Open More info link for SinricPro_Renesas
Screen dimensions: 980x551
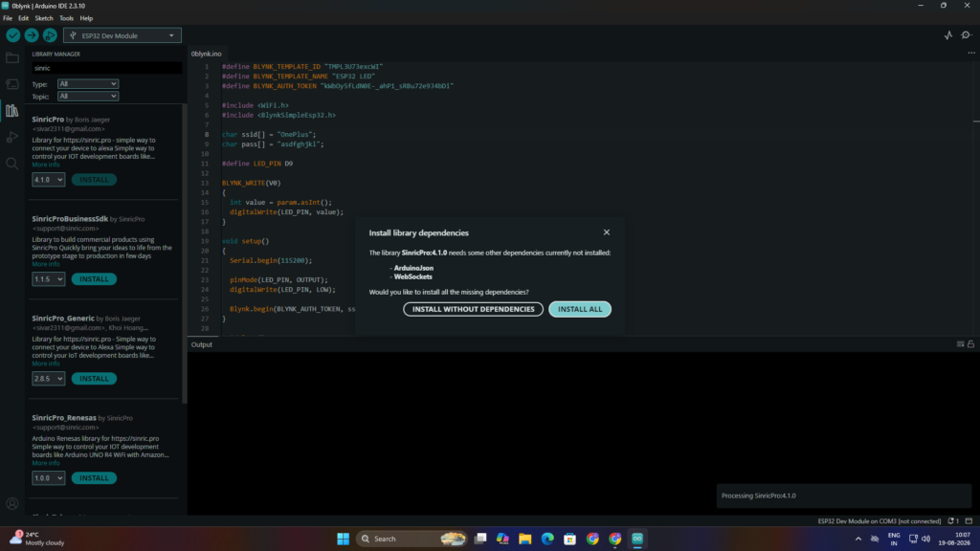(46, 463)
